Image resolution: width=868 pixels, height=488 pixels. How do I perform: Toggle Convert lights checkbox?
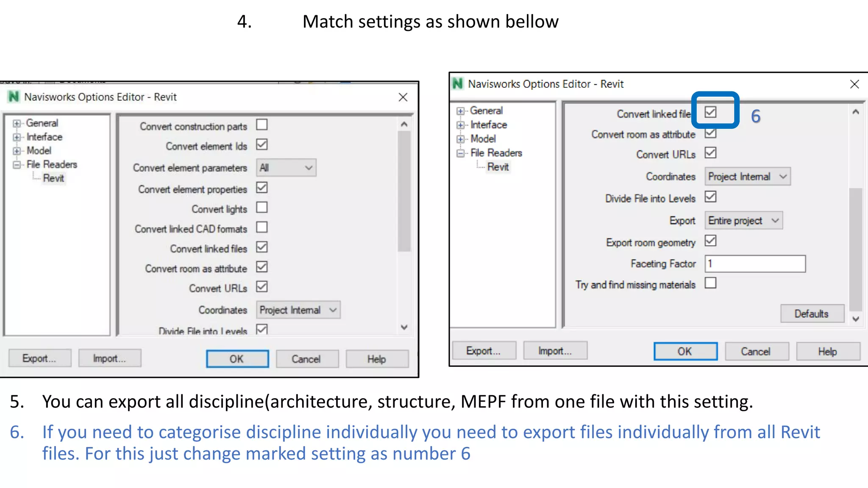tap(262, 208)
